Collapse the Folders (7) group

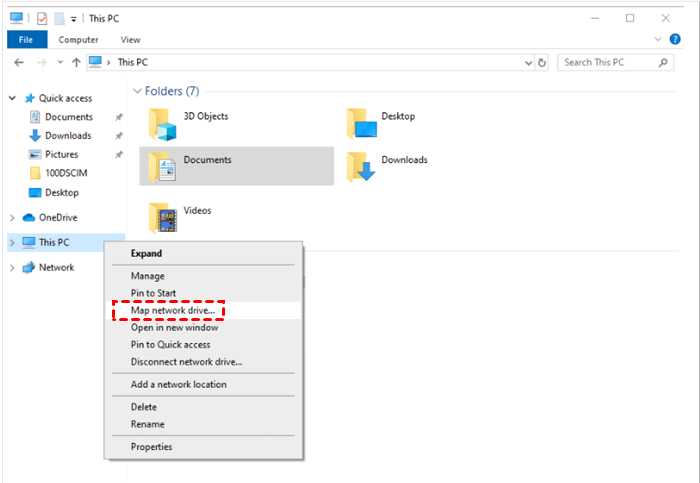[x=137, y=91]
